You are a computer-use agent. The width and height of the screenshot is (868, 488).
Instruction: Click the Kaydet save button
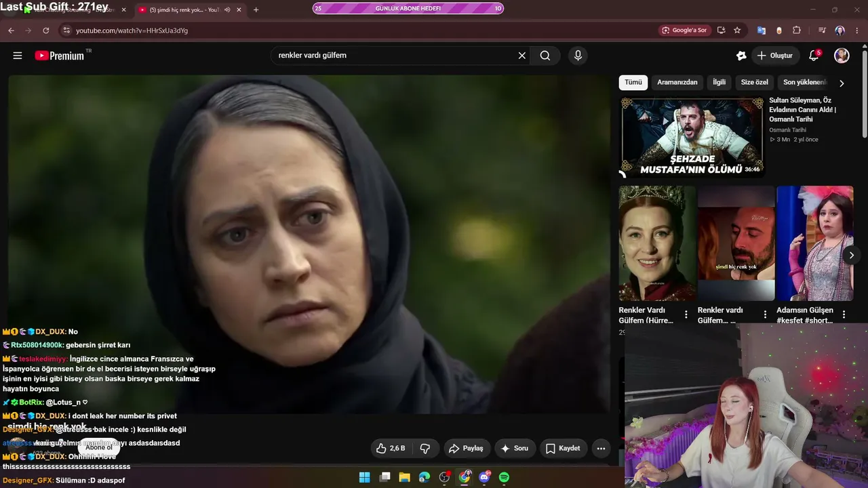click(563, 448)
